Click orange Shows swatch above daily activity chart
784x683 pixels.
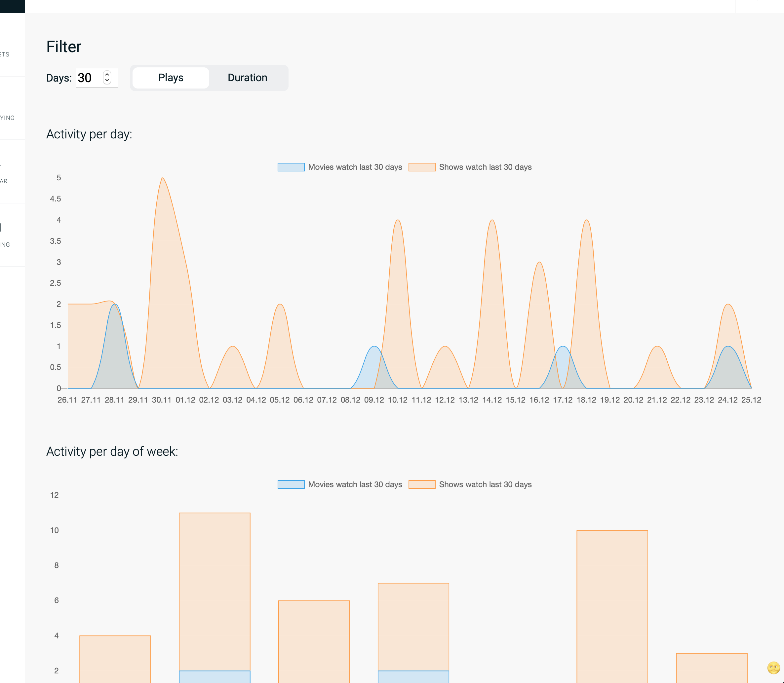tap(422, 167)
